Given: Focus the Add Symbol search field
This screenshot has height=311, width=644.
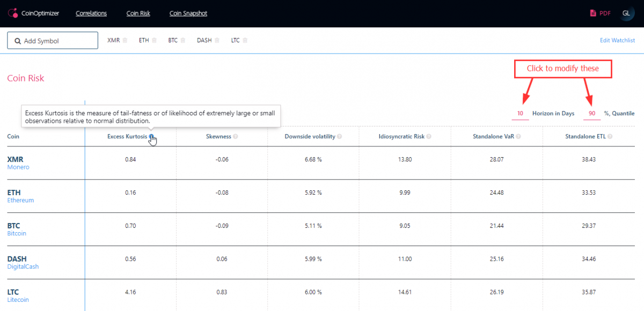Looking at the screenshot, I should [53, 41].
